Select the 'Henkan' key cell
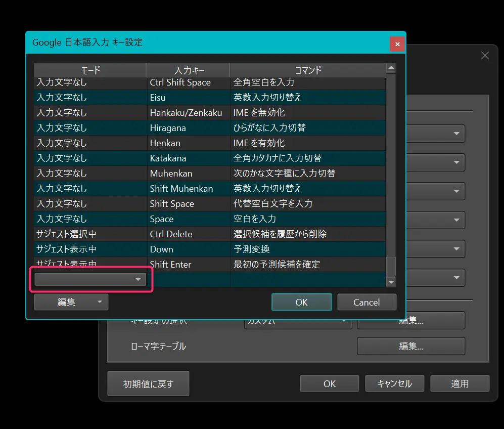 pos(189,143)
